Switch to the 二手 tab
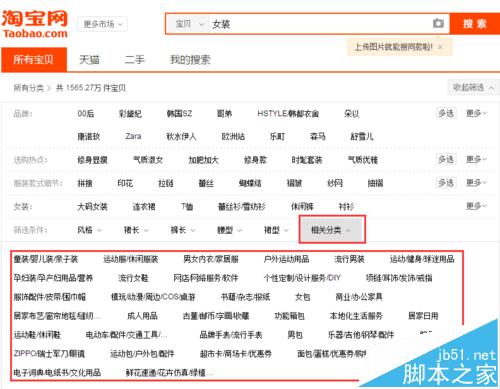Viewport: 500px width, 389px height. click(x=135, y=60)
